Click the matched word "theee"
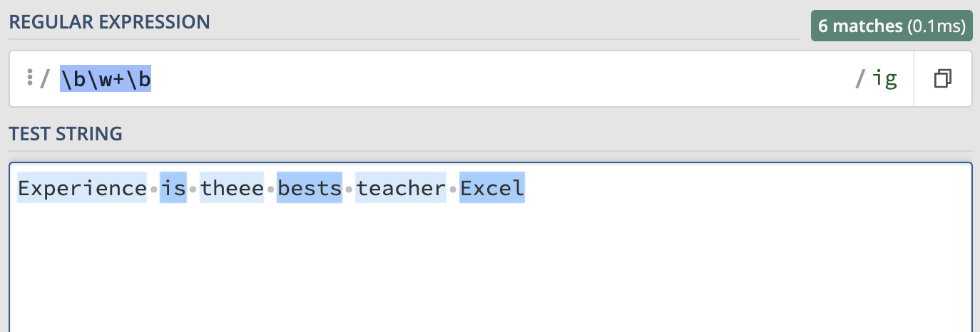The height and width of the screenshot is (332, 980). coord(232,188)
